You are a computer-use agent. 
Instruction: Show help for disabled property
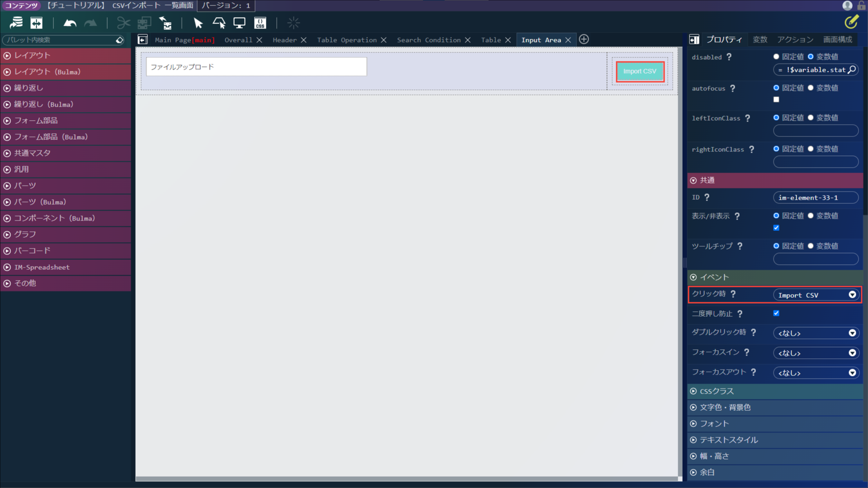tap(729, 57)
